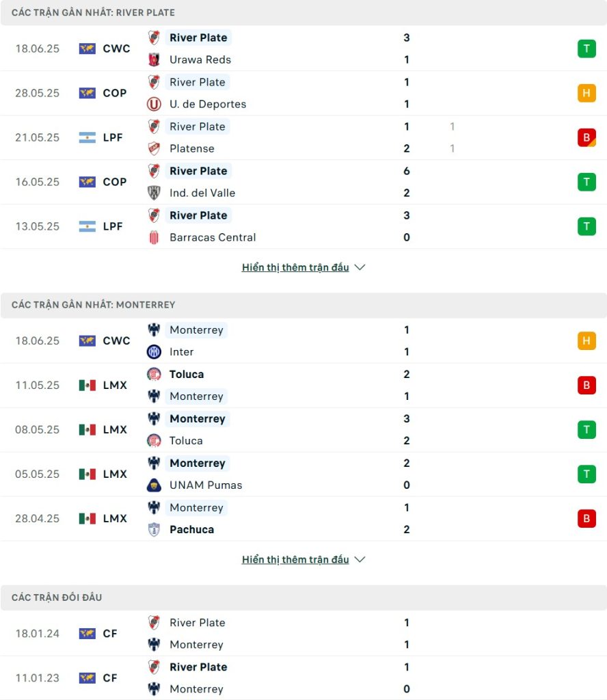Image resolution: width=607 pixels, height=700 pixels.
Task: Click the Platense team crest
Action: point(154,148)
